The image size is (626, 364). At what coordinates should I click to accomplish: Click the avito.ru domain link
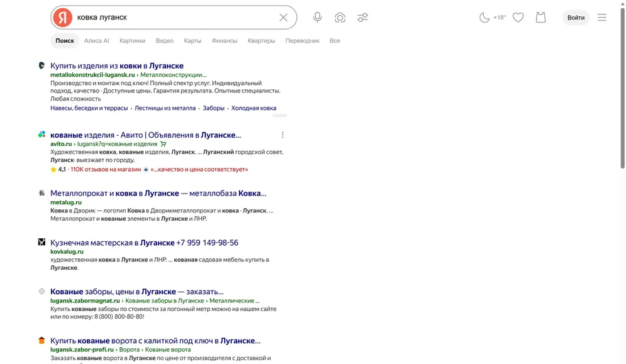[61, 144]
